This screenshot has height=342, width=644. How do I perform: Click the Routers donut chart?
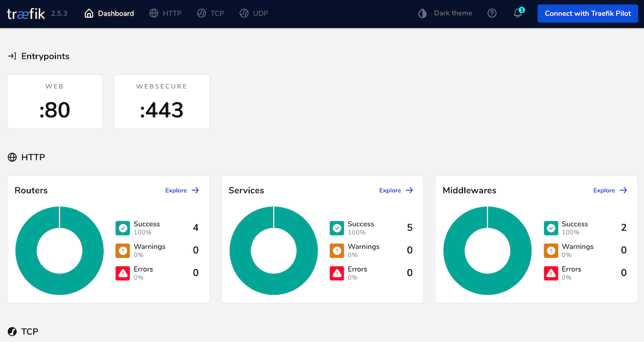click(30, 250)
